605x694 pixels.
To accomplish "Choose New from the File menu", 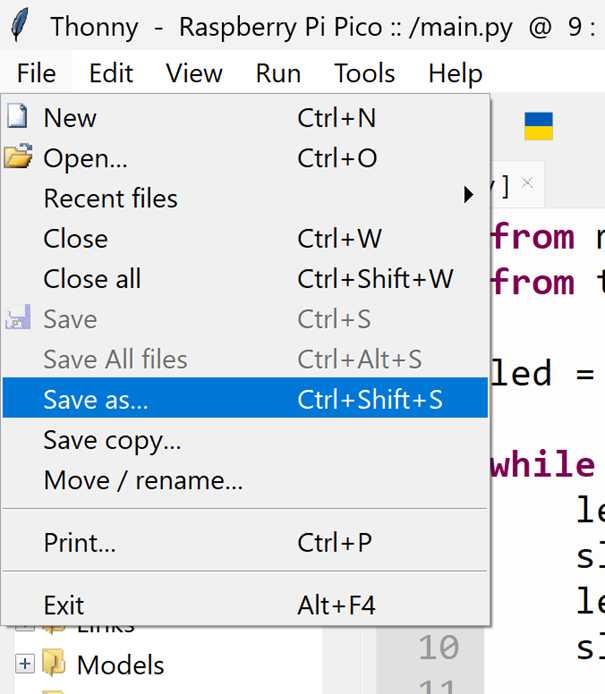I will [245, 118].
